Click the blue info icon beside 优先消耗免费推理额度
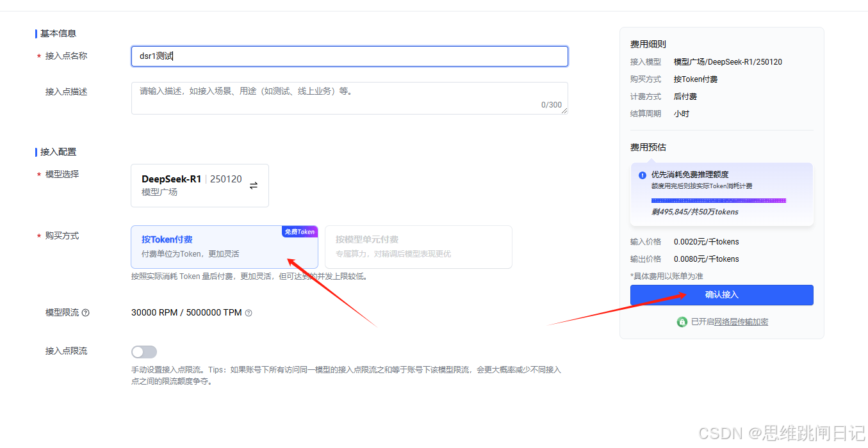The width and height of the screenshot is (868, 448). click(x=643, y=175)
